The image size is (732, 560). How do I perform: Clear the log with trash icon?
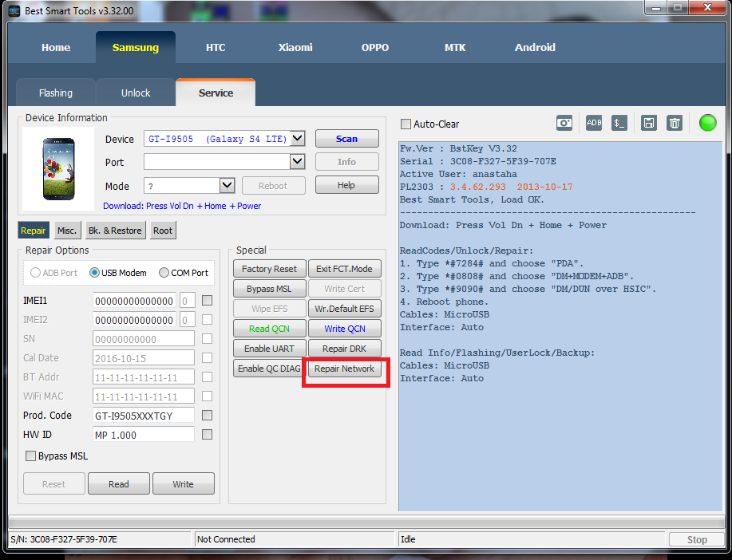(675, 123)
